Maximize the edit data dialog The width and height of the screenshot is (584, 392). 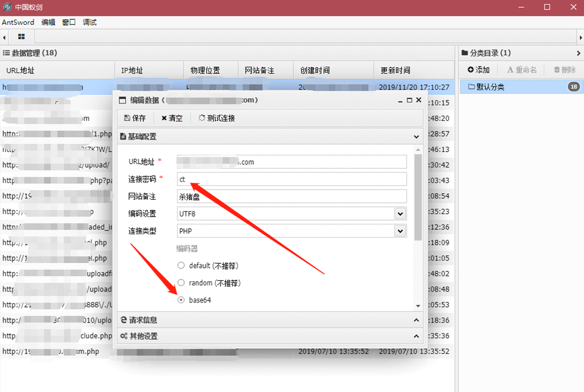(409, 100)
